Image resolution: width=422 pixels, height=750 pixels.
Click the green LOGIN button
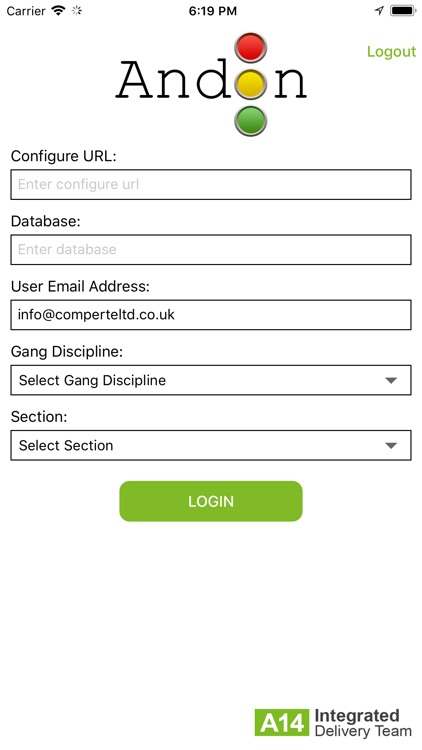[x=211, y=501]
